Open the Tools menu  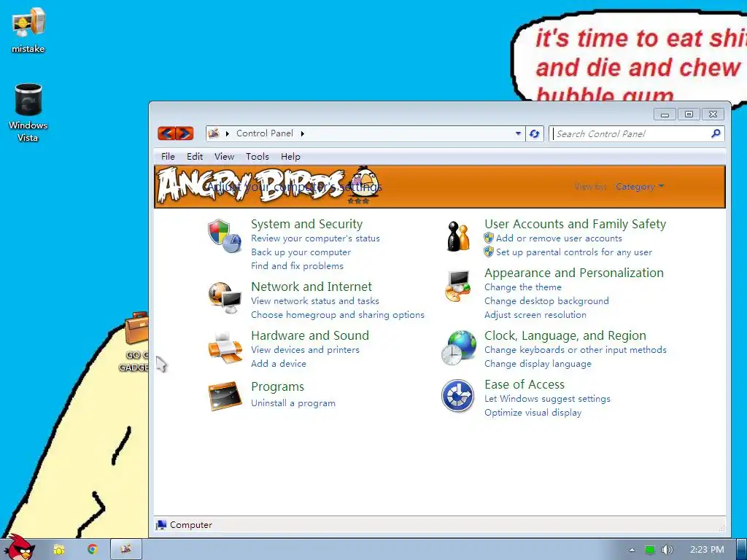(x=258, y=156)
